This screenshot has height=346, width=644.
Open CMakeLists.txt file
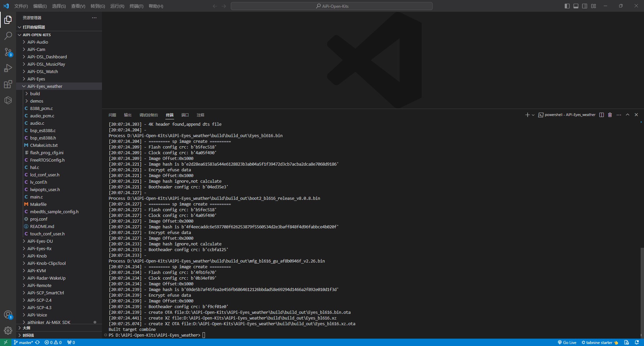[x=59, y=145]
